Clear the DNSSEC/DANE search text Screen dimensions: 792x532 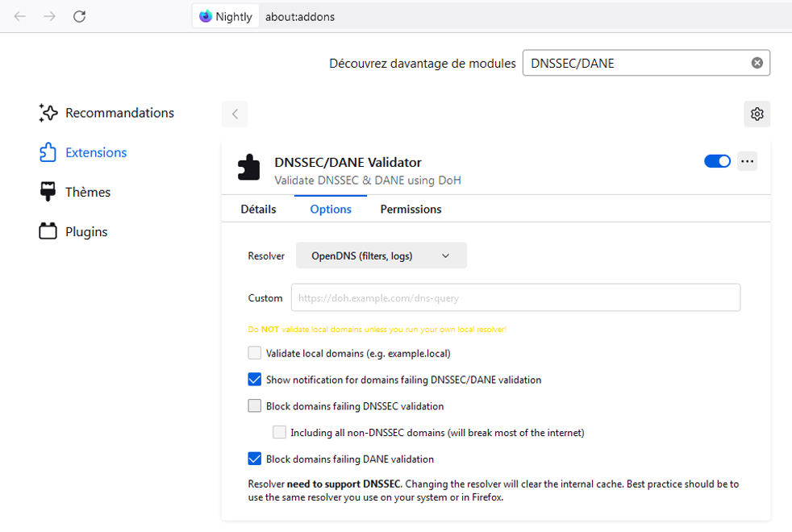pos(757,63)
